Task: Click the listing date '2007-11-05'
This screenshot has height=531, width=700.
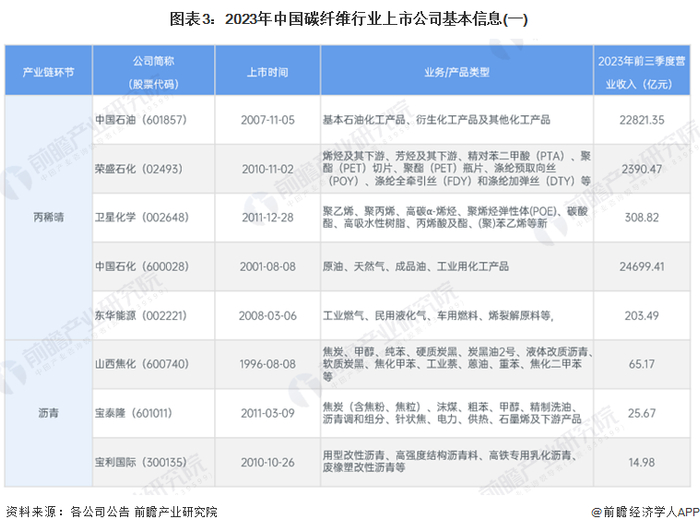Action: (267, 120)
